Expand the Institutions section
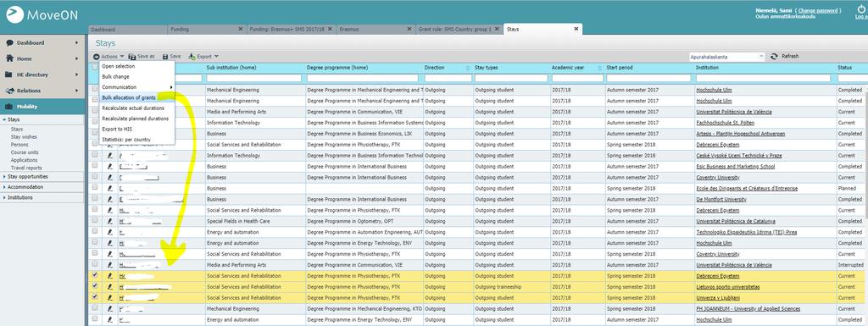The image size is (868, 326). click(x=42, y=197)
